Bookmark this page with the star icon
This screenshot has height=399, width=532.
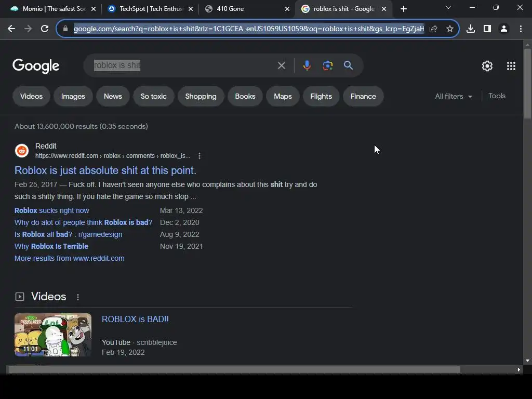450,29
